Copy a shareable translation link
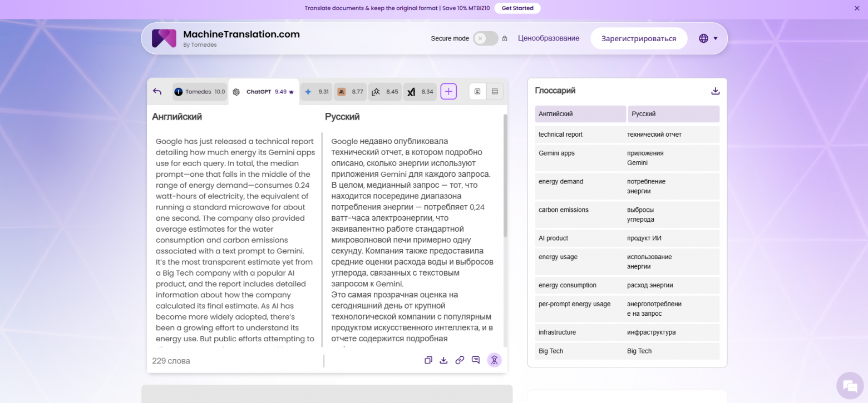 [x=460, y=360]
